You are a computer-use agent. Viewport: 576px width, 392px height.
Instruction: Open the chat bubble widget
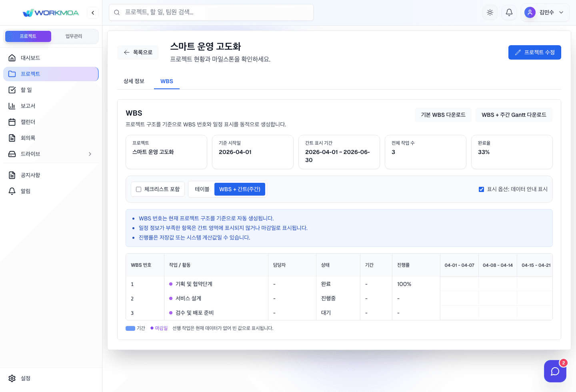(555, 371)
